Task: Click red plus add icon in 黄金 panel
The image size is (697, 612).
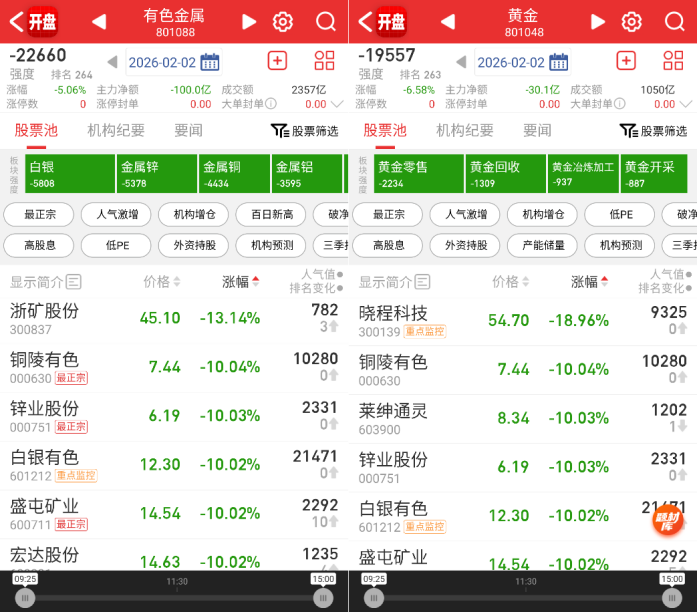Action: point(626,61)
